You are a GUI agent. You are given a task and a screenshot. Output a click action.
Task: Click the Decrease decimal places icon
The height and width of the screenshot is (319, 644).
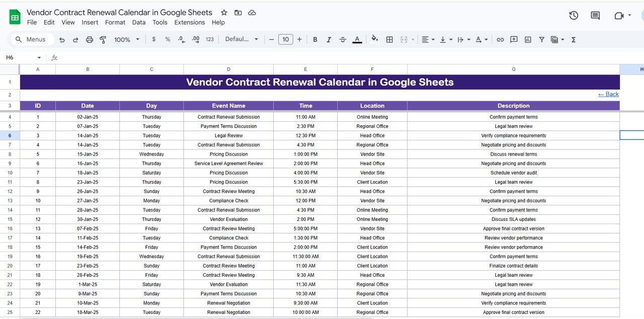pyautogui.click(x=181, y=39)
